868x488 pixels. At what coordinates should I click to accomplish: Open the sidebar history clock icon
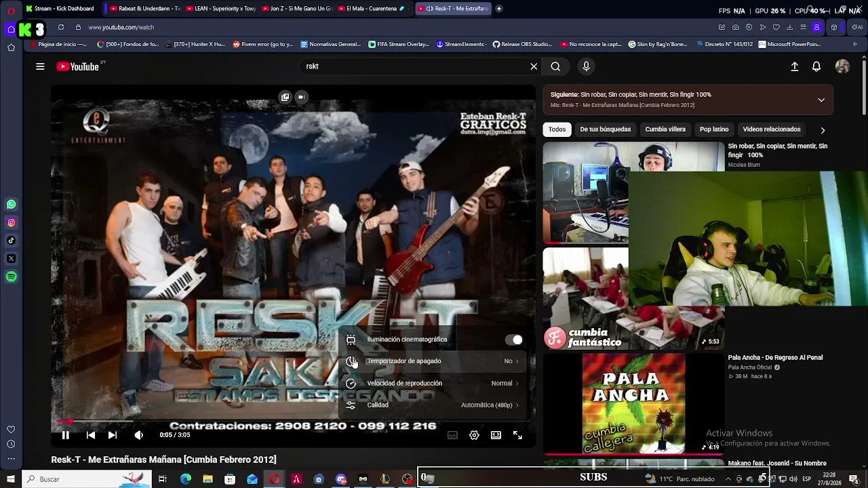click(x=11, y=445)
